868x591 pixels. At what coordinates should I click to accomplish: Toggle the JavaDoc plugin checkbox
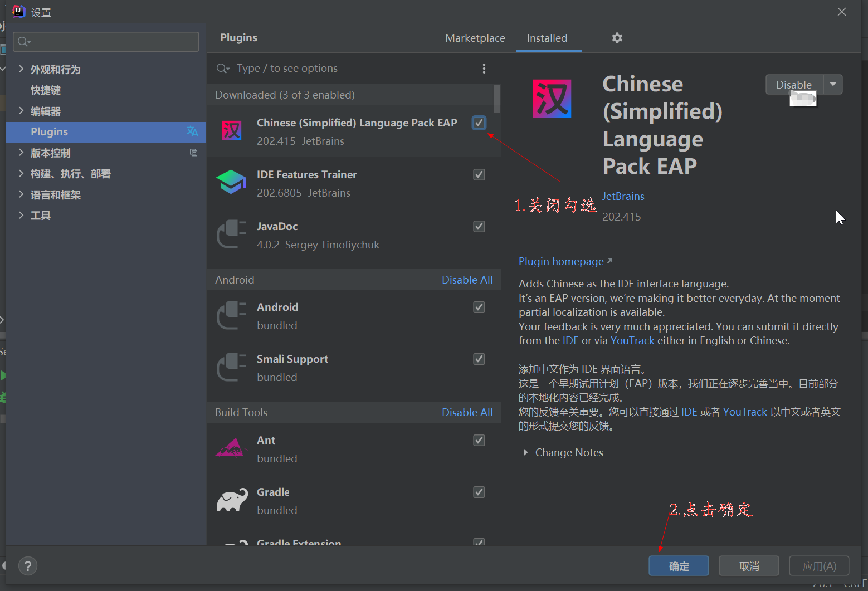[x=479, y=226]
